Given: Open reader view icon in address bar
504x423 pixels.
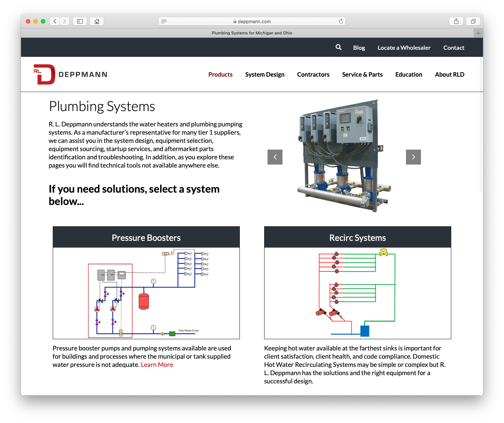Looking at the screenshot, I should tap(164, 21).
